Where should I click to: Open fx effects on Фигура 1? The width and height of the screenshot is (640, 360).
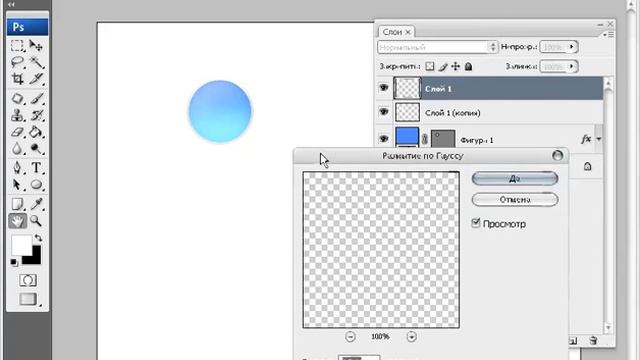(x=586, y=139)
